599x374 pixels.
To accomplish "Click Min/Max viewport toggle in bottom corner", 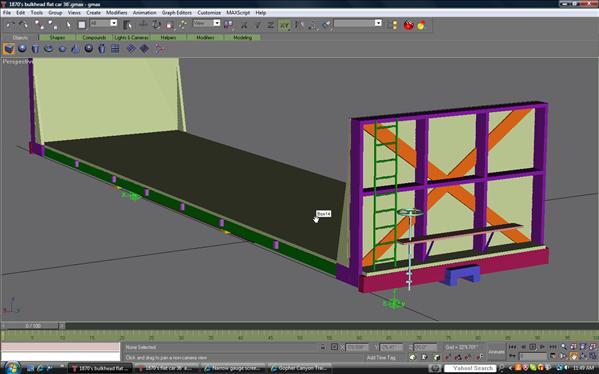I will pyautogui.click(x=592, y=356).
